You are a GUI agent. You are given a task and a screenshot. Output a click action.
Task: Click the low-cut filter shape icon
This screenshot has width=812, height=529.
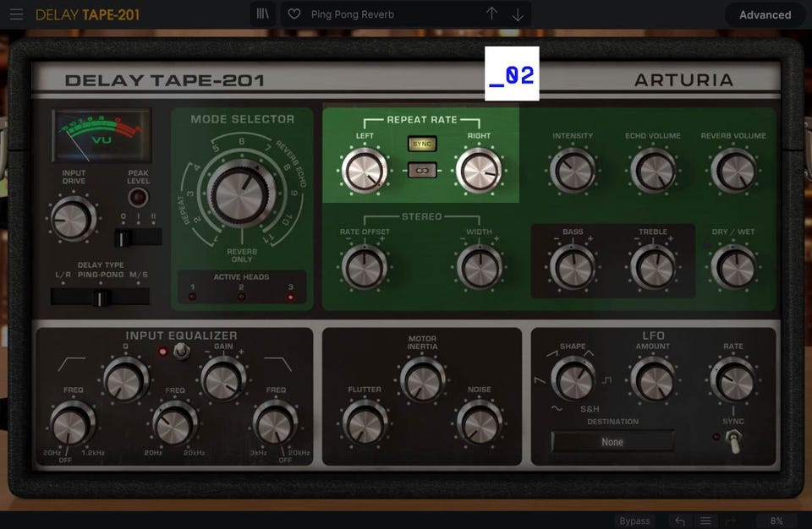[71, 364]
